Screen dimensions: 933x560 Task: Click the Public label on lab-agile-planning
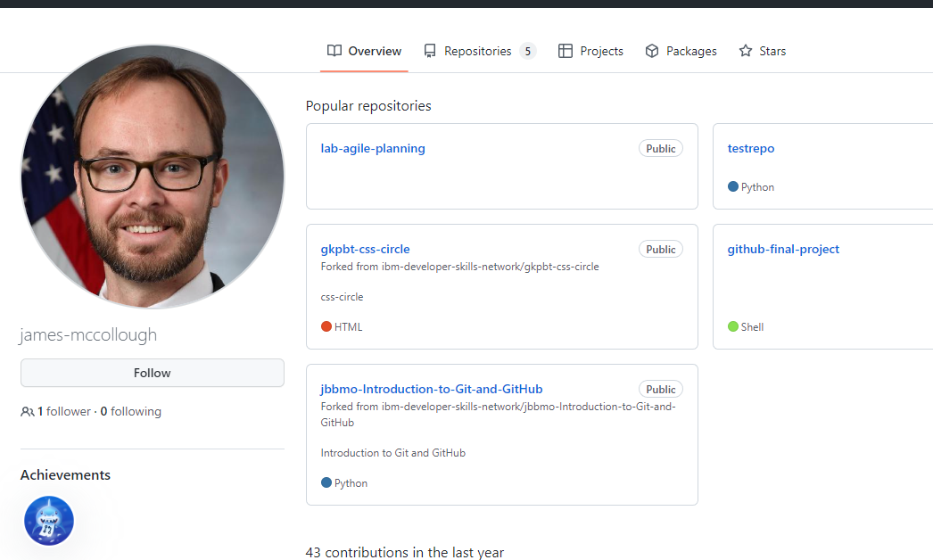[x=660, y=148]
